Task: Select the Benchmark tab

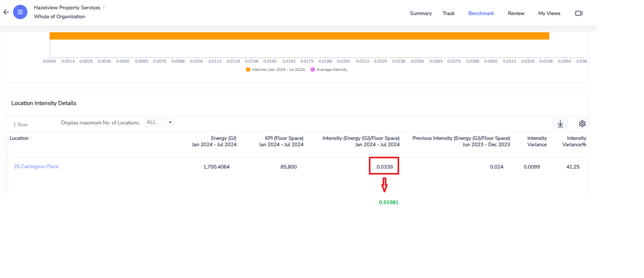Action: [481, 13]
